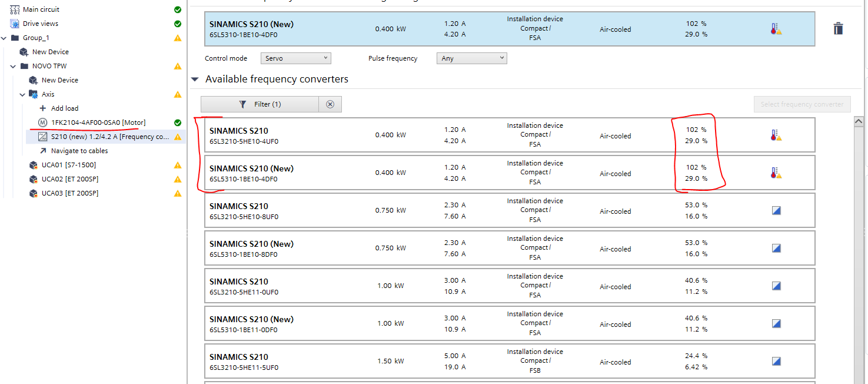Collapse the Available frequency converters section
868x384 pixels.
pyautogui.click(x=195, y=80)
